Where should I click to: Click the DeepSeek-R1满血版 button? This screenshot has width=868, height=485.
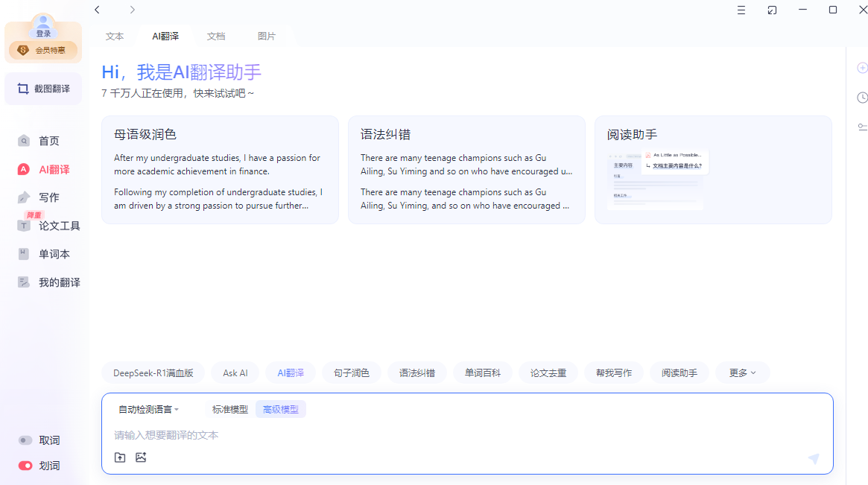coord(153,373)
